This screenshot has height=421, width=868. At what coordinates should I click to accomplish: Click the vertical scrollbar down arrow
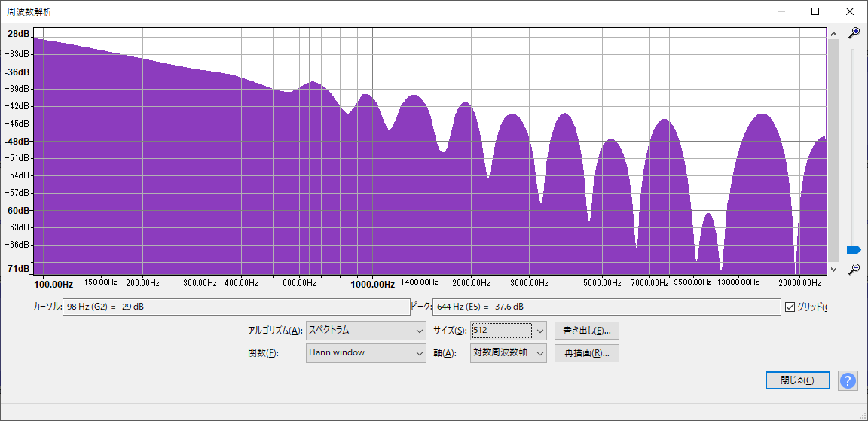pyautogui.click(x=833, y=270)
